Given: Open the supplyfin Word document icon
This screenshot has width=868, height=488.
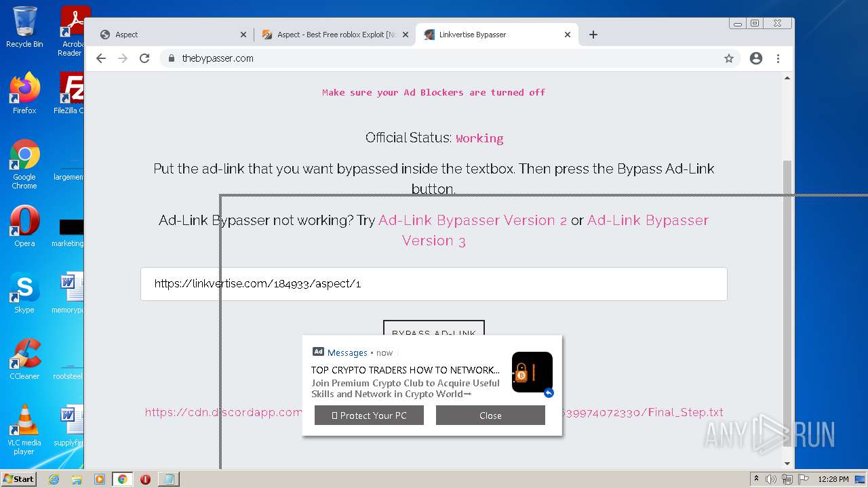Looking at the screenshot, I should [71, 426].
